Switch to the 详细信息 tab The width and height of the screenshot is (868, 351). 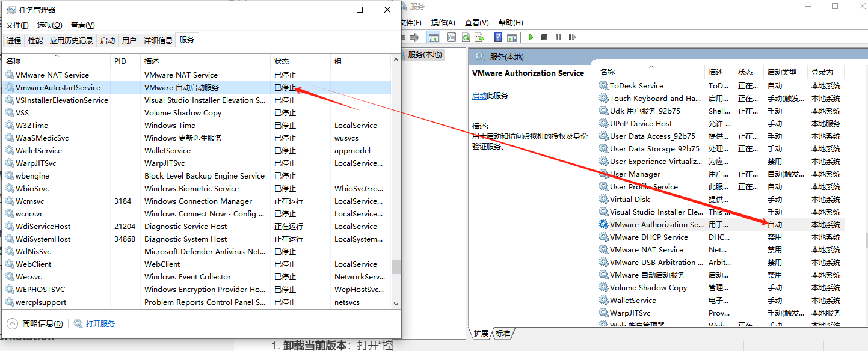pyautogui.click(x=158, y=41)
